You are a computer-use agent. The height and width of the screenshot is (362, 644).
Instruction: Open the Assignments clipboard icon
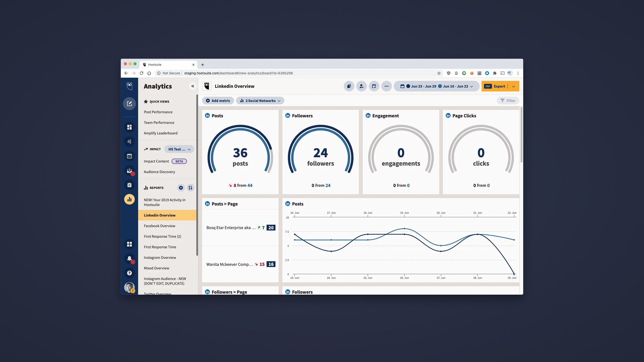coord(129,185)
